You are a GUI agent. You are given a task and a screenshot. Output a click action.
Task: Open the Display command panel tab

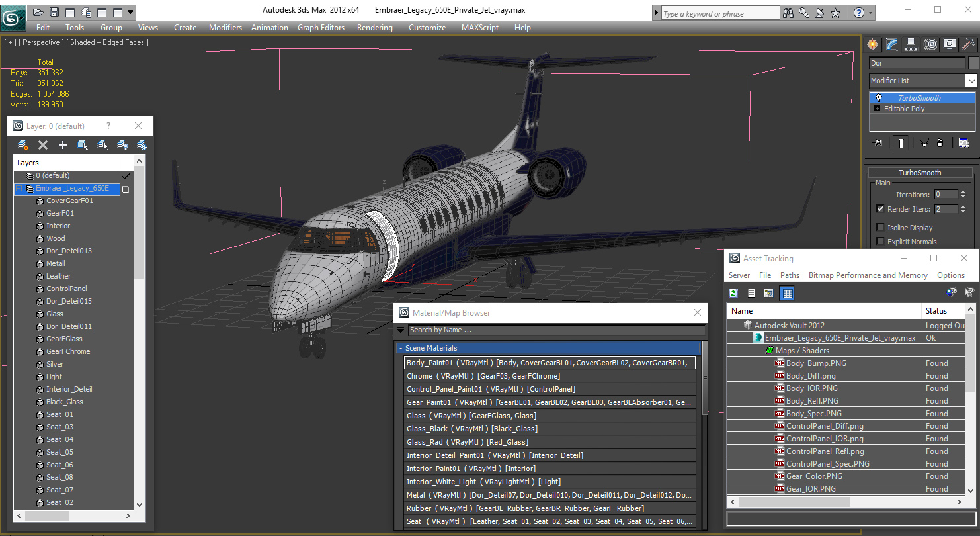tap(950, 44)
